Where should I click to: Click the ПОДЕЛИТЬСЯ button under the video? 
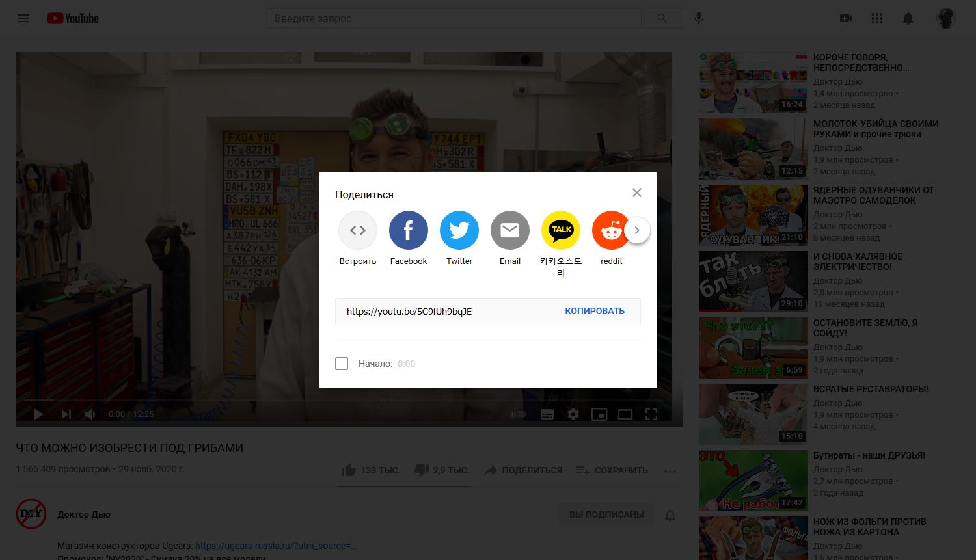point(524,470)
